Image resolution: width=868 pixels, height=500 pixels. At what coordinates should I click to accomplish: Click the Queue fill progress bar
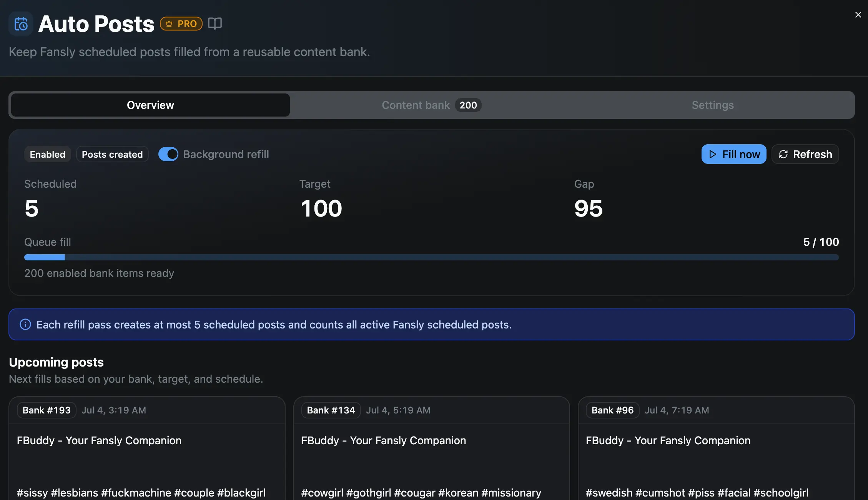tap(431, 257)
